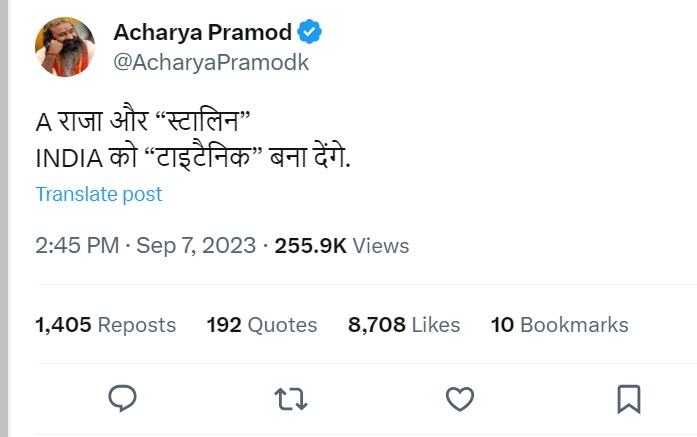Image resolution: width=697 pixels, height=437 pixels.
Task: Open the 192 Quotes list
Action: click(x=262, y=325)
